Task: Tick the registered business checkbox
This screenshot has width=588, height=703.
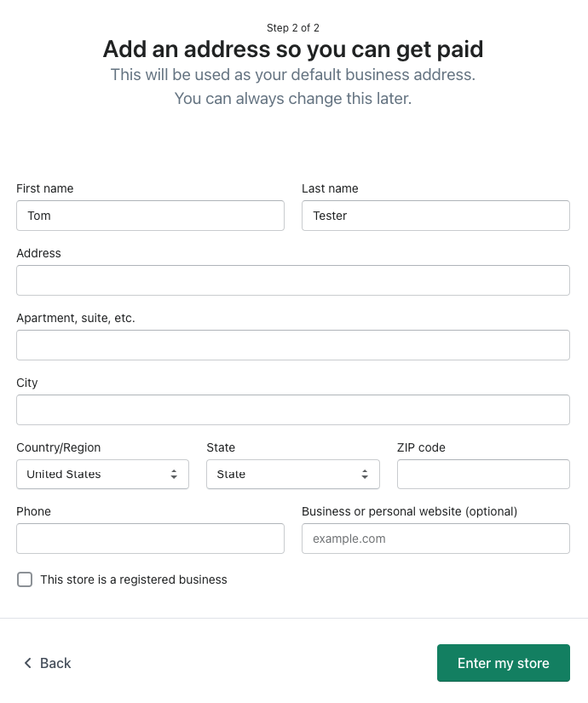Action: click(25, 579)
